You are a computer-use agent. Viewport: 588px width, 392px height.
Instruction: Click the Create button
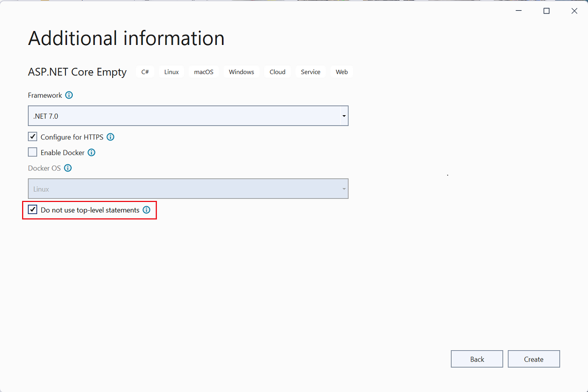(x=534, y=359)
